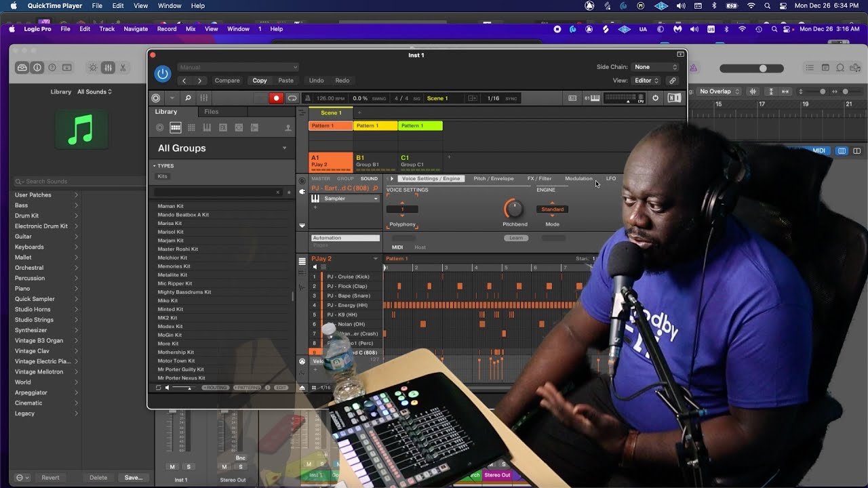This screenshot has height=488, width=868.
Task: Select the yellow Pattern 1 clip
Action: 376,126
